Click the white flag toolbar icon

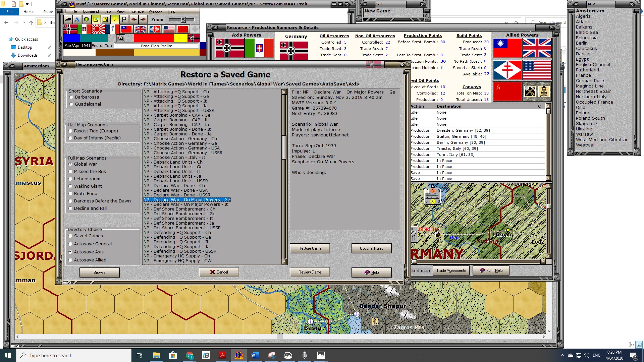pos(124,19)
